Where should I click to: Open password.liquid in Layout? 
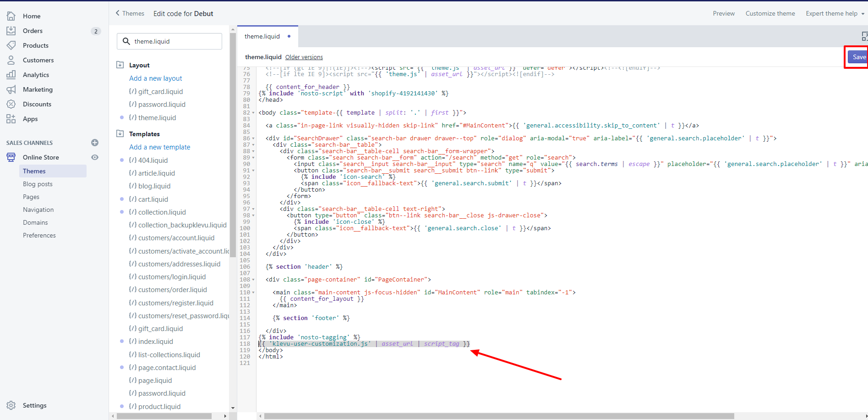point(162,105)
